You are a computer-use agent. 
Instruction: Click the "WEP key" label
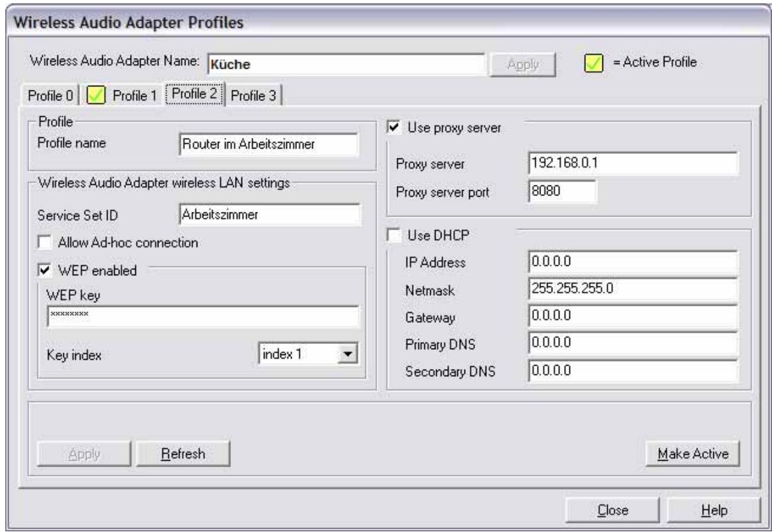click(x=73, y=296)
